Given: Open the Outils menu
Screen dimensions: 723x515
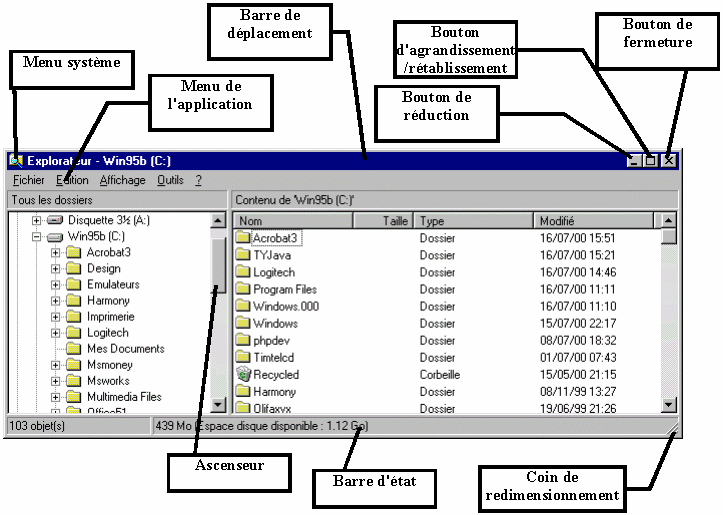Looking at the screenshot, I should (x=170, y=181).
